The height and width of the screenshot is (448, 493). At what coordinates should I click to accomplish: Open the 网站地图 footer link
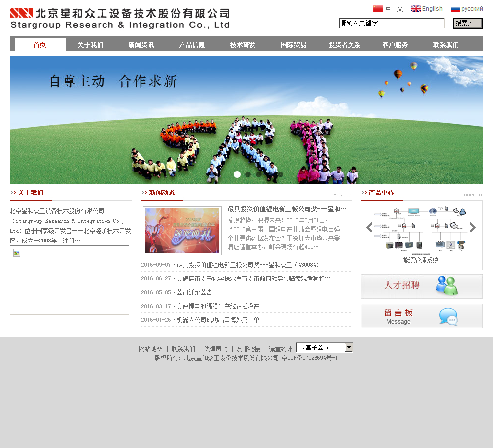click(150, 349)
